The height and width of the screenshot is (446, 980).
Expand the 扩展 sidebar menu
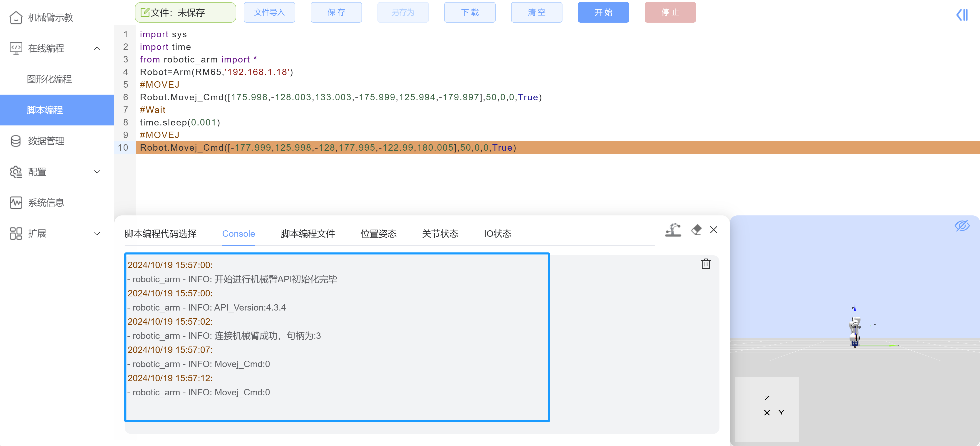tap(97, 233)
